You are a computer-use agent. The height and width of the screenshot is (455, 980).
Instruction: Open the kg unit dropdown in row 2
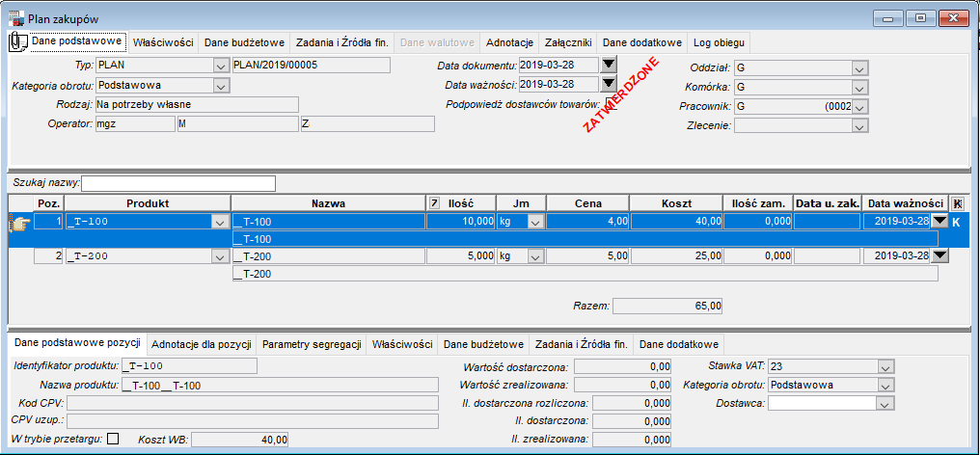(535, 255)
